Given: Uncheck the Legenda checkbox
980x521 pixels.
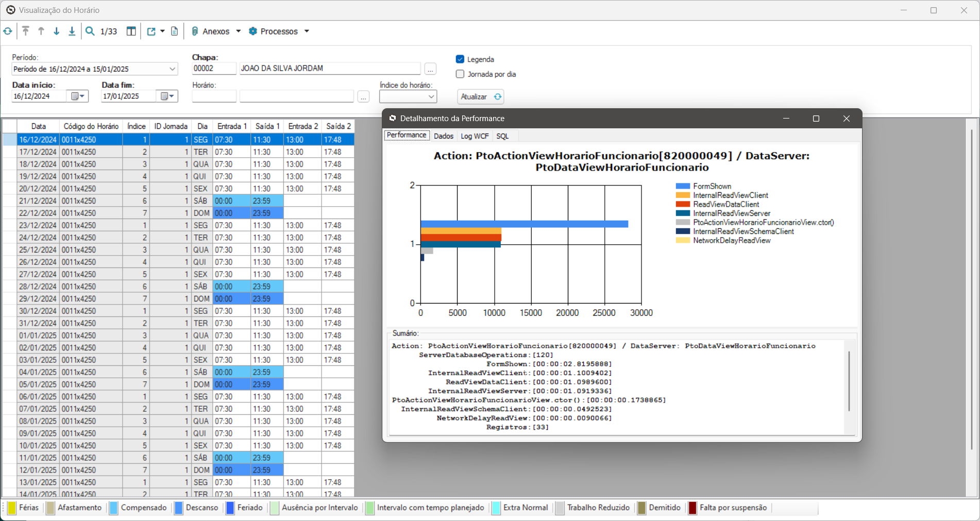Looking at the screenshot, I should pos(460,59).
